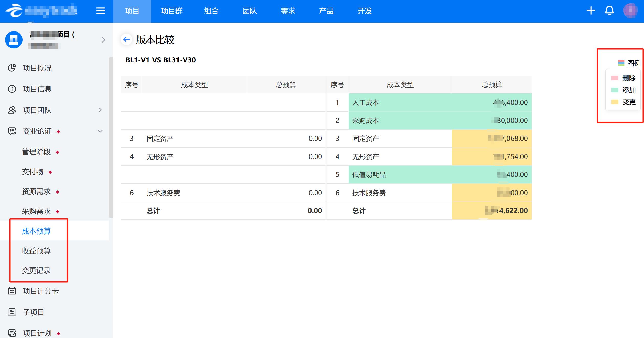Open the 需求 top menu
The width and height of the screenshot is (644, 338).
click(288, 11)
